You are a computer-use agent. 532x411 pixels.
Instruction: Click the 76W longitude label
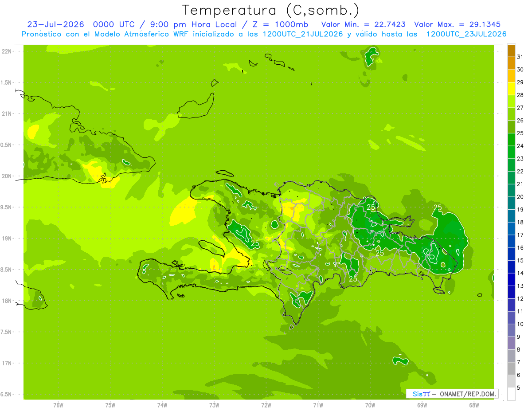point(58,405)
